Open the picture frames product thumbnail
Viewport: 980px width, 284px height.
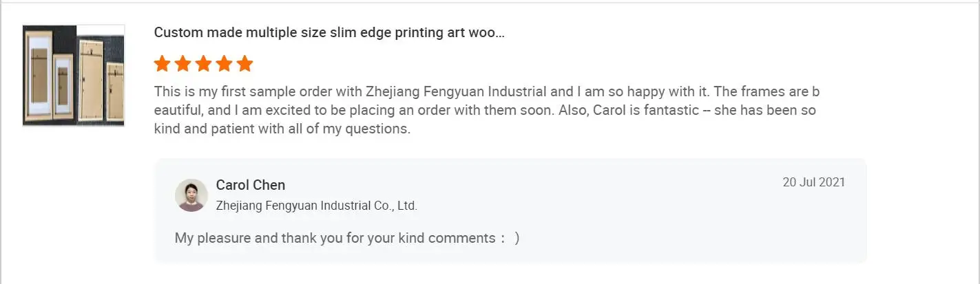tap(74, 76)
